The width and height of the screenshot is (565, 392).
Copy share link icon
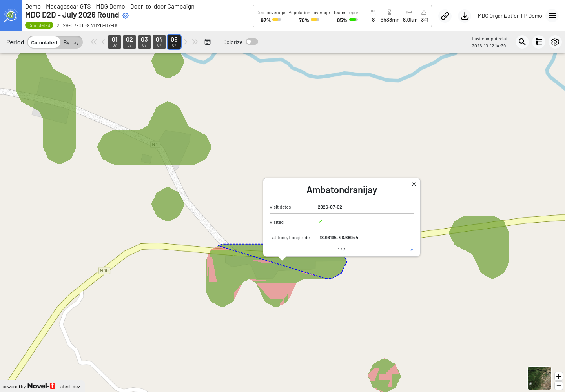tap(445, 16)
